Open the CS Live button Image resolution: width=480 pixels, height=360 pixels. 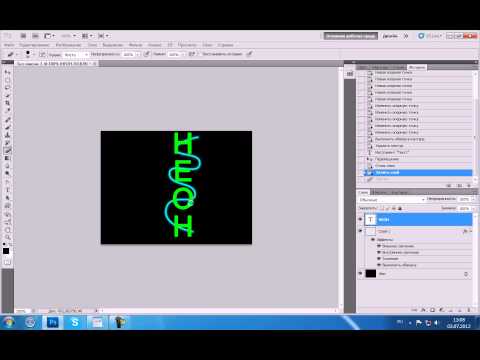(x=430, y=36)
